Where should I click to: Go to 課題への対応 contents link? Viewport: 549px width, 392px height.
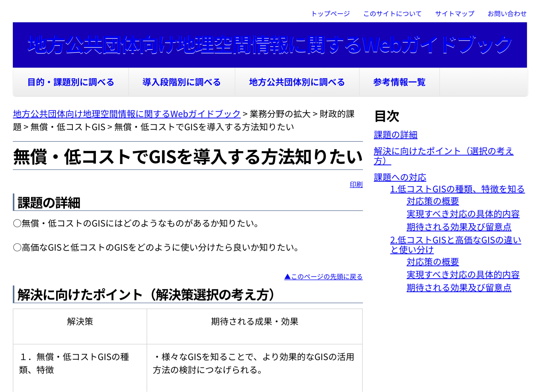click(x=400, y=177)
